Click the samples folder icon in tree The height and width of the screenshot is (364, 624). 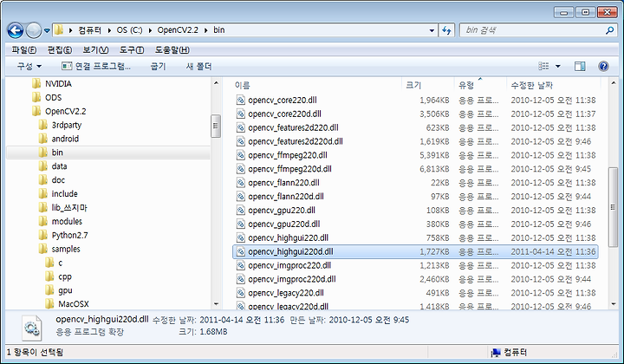coord(43,249)
